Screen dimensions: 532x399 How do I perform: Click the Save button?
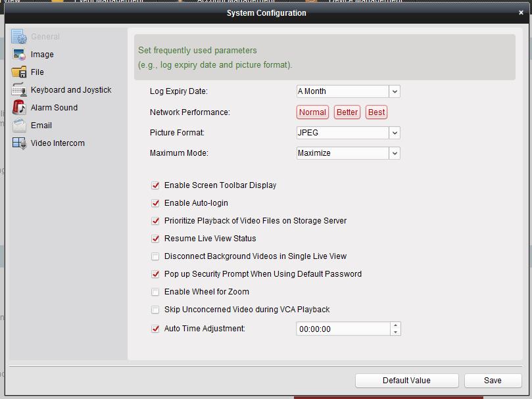click(493, 380)
